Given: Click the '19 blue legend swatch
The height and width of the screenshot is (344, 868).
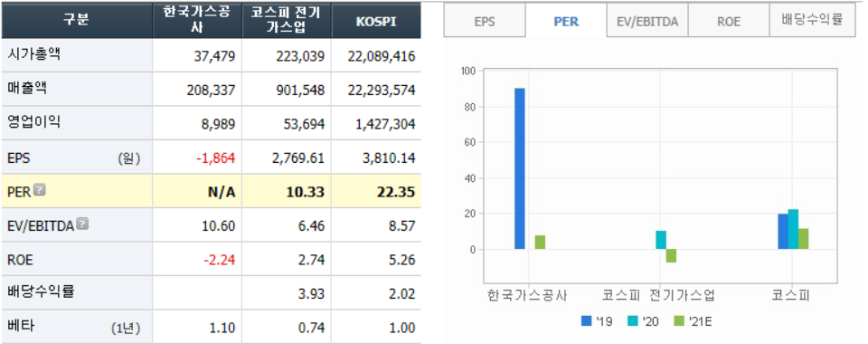Looking at the screenshot, I should pos(587,320).
